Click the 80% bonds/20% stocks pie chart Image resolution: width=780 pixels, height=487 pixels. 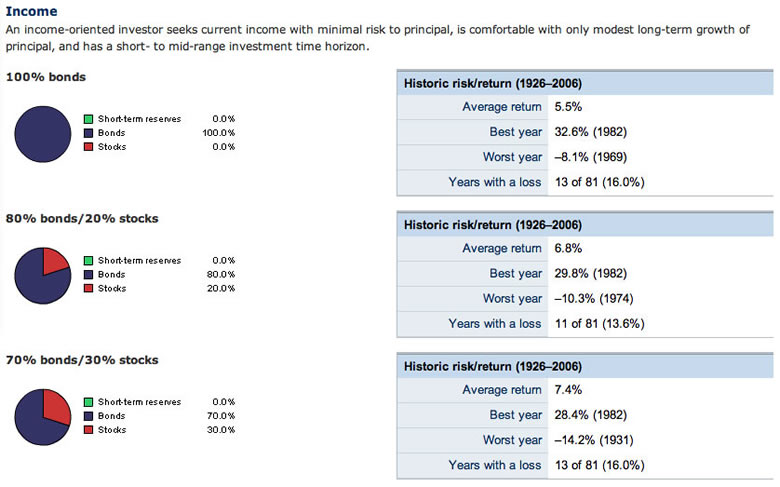click(43, 274)
